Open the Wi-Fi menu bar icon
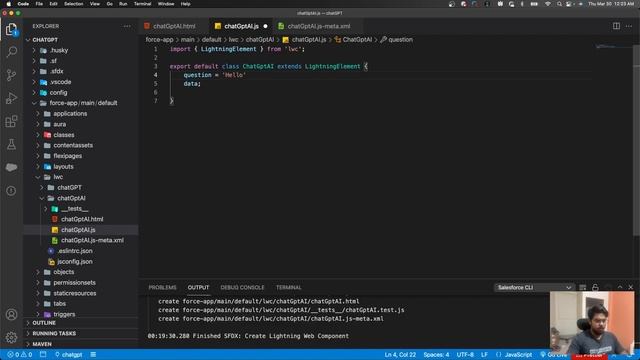The height and width of the screenshot is (360, 640). tap(548, 4)
